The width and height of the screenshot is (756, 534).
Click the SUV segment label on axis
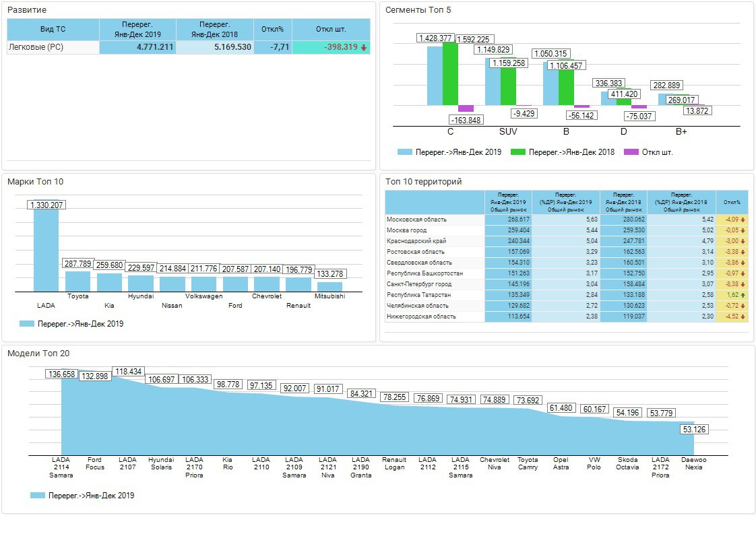[x=508, y=131]
